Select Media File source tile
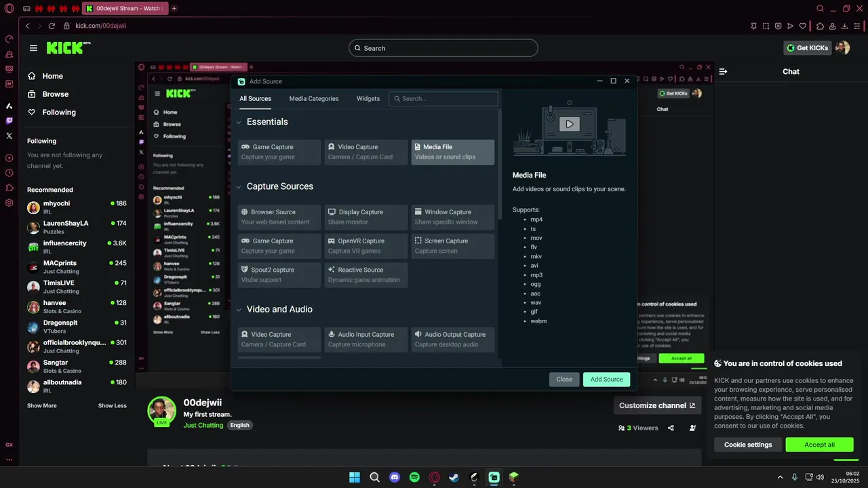The image size is (868, 488). point(452,152)
